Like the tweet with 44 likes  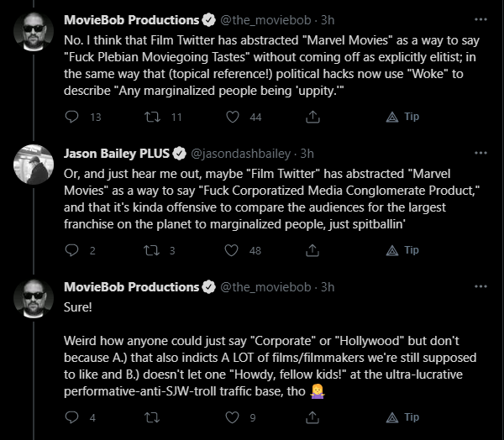tap(233, 117)
